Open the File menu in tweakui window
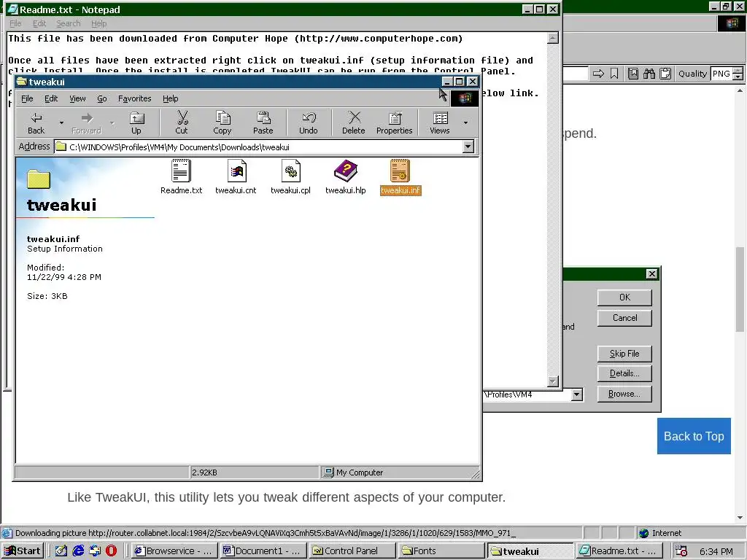The image size is (747, 560). click(27, 98)
